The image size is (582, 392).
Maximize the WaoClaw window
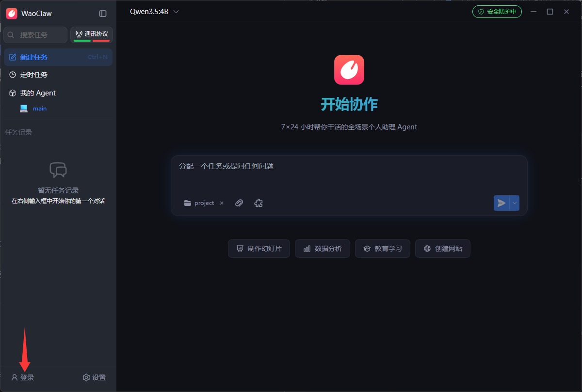coord(550,12)
